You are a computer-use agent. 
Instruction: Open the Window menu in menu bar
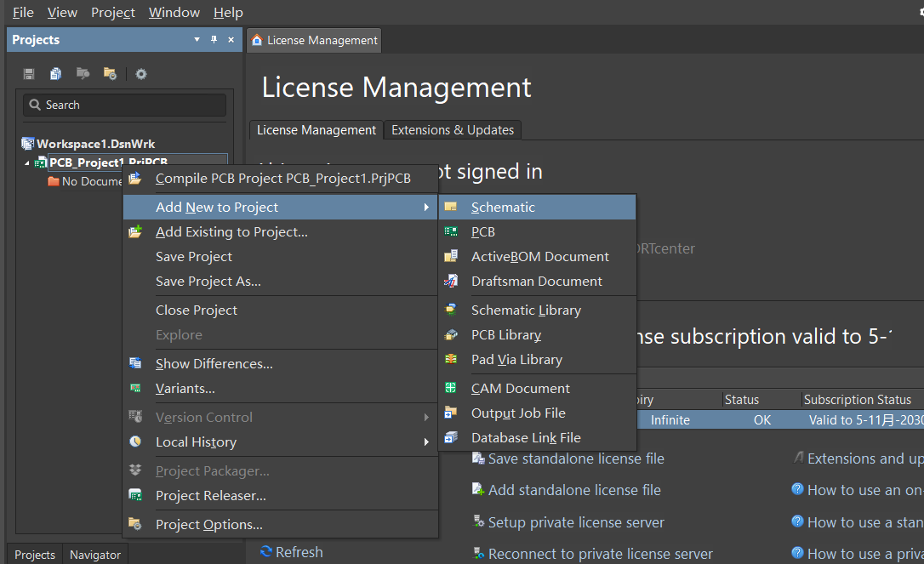pyautogui.click(x=174, y=12)
